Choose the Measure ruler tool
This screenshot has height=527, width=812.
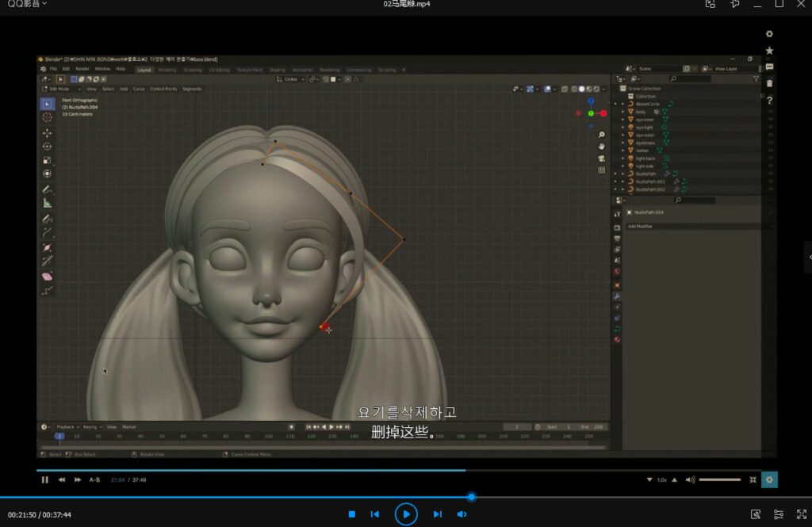coord(47,204)
